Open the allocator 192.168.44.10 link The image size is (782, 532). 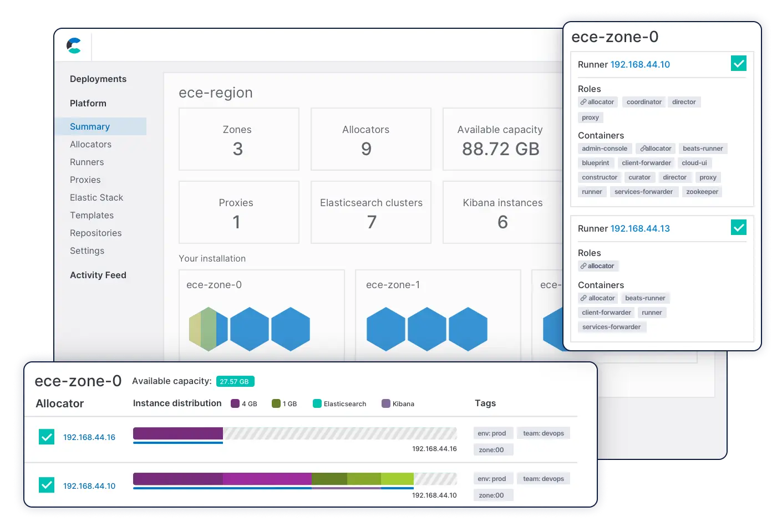89,486
